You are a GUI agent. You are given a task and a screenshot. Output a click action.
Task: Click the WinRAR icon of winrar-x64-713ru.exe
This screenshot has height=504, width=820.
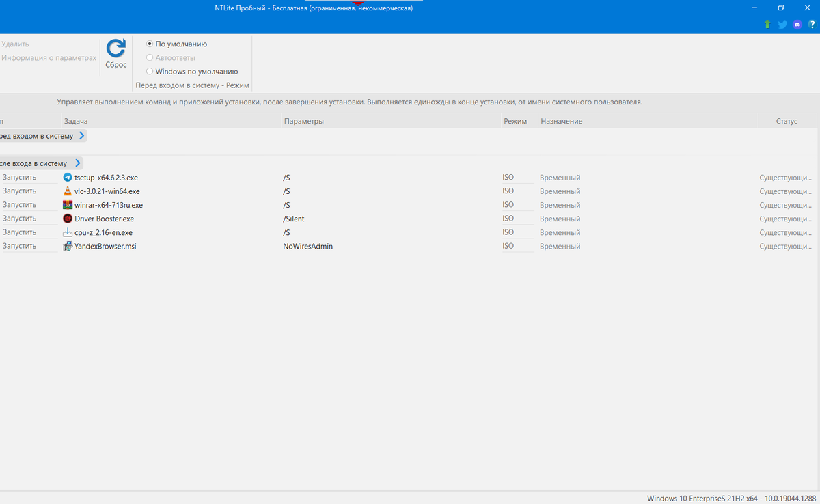(x=67, y=205)
